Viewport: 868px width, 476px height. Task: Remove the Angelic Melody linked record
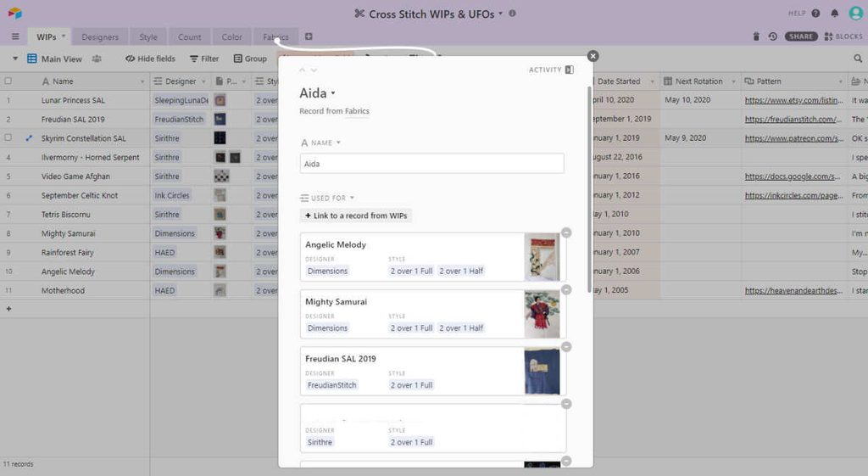coord(566,232)
